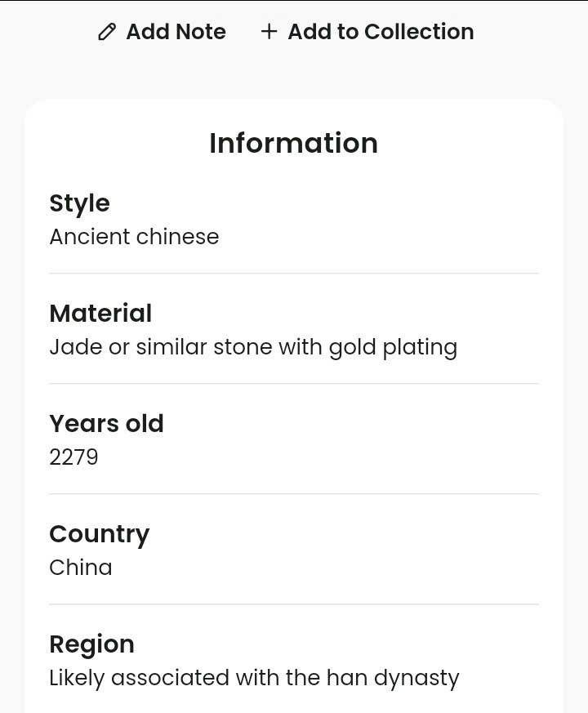Click the 'Likely associated with' region value
This screenshot has width=588, height=713.
[165, 678]
